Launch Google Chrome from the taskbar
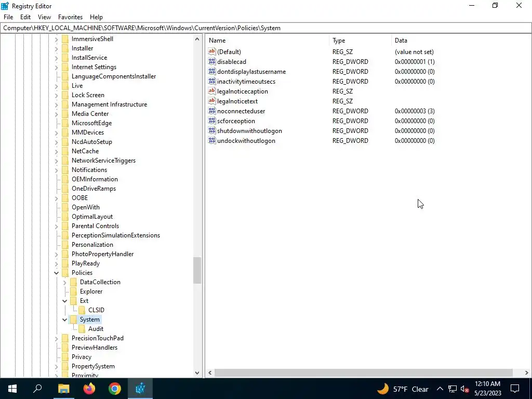 (x=115, y=389)
